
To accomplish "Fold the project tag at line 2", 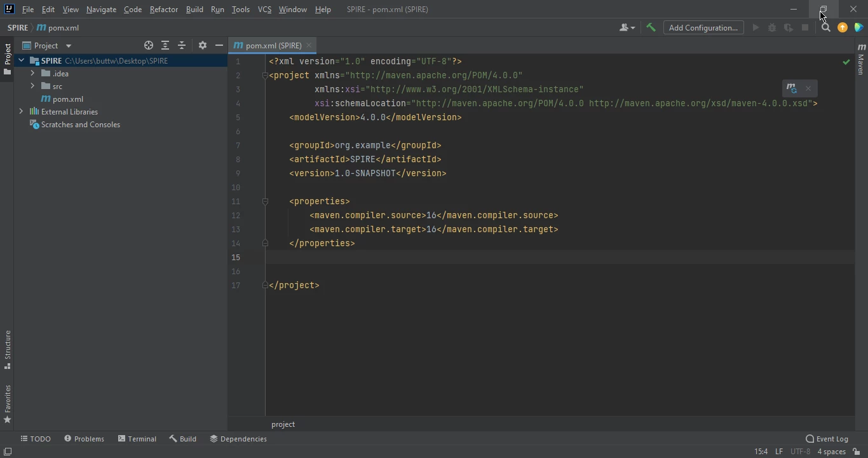I will click(x=265, y=76).
